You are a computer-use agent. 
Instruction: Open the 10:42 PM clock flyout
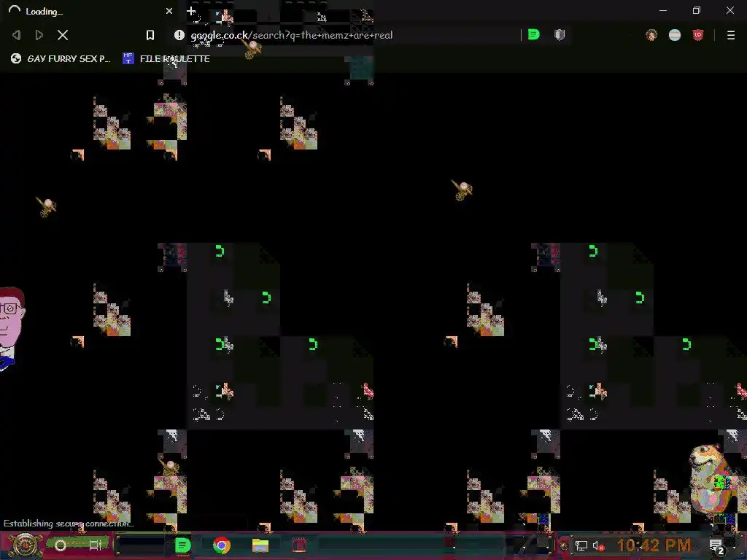654,545
